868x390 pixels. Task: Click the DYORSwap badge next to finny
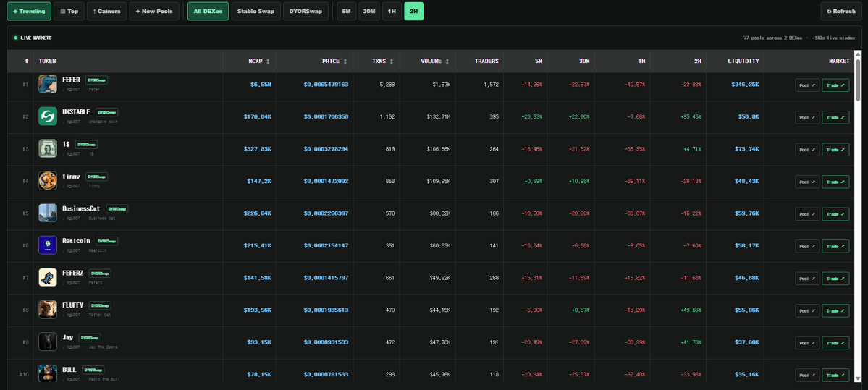pyautogui.click(x=96, y=177)
